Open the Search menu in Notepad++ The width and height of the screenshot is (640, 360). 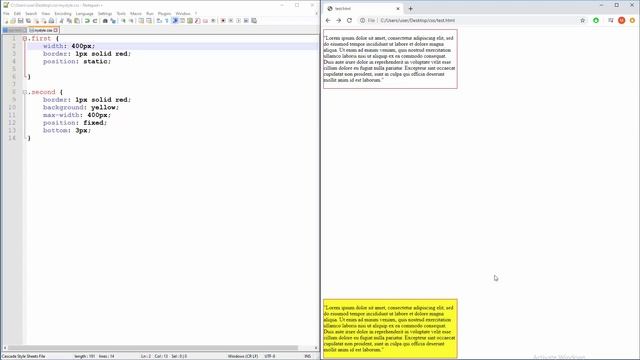31,13
